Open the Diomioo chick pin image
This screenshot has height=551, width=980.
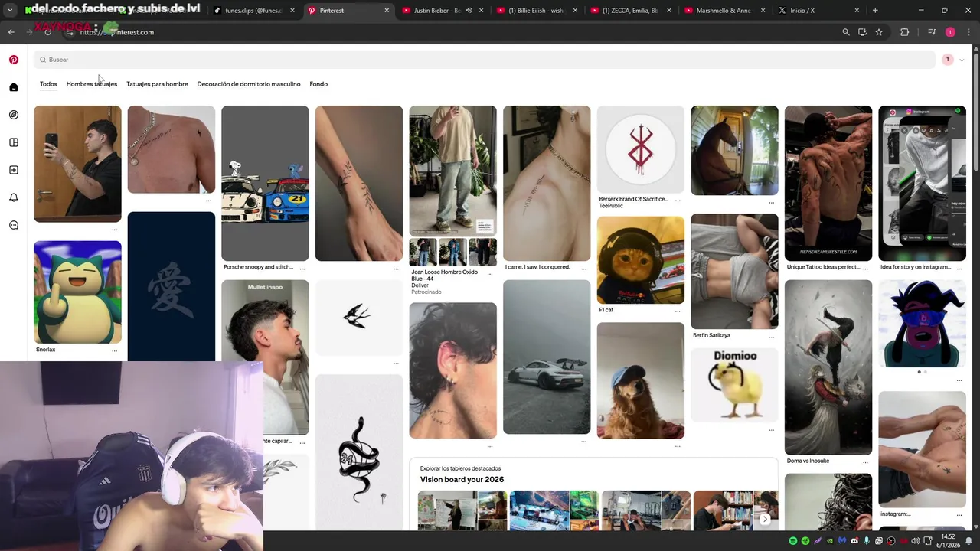tap(734, 385)
